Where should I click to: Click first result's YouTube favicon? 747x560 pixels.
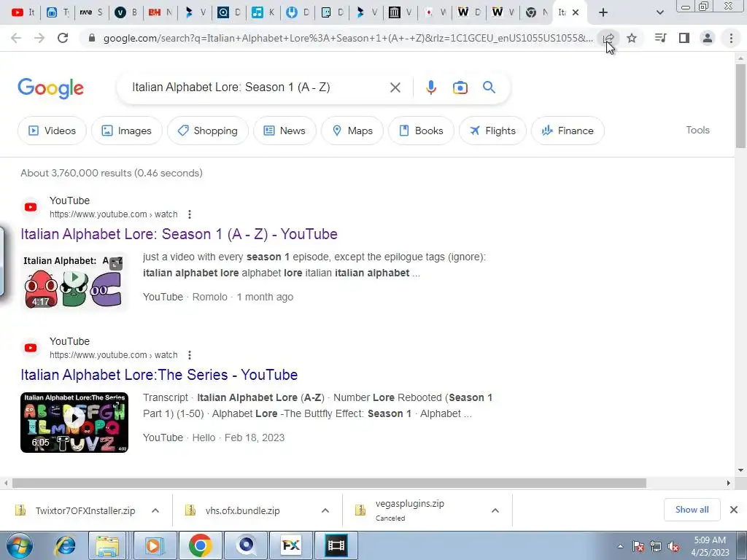point(31,207)
